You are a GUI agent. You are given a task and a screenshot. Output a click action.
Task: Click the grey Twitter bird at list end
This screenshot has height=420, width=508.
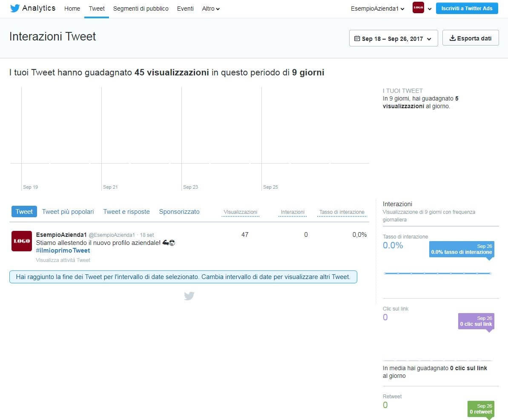189,296
